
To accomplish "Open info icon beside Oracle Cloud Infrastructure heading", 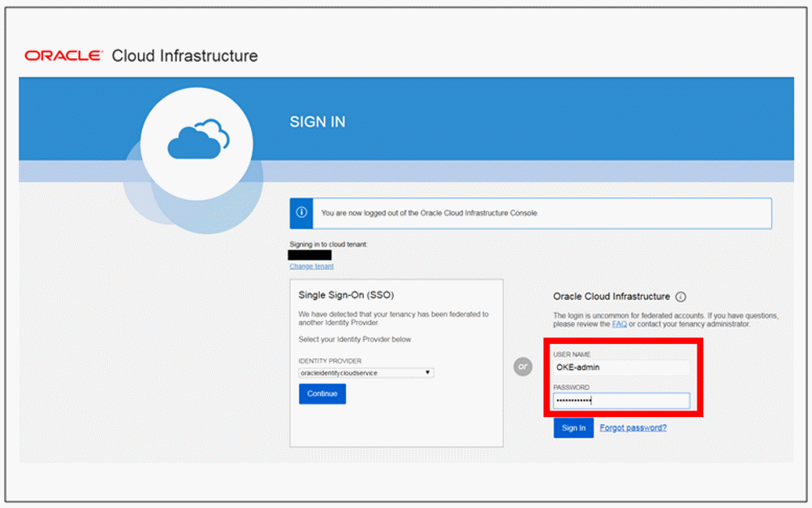I will tap(681, 297).
